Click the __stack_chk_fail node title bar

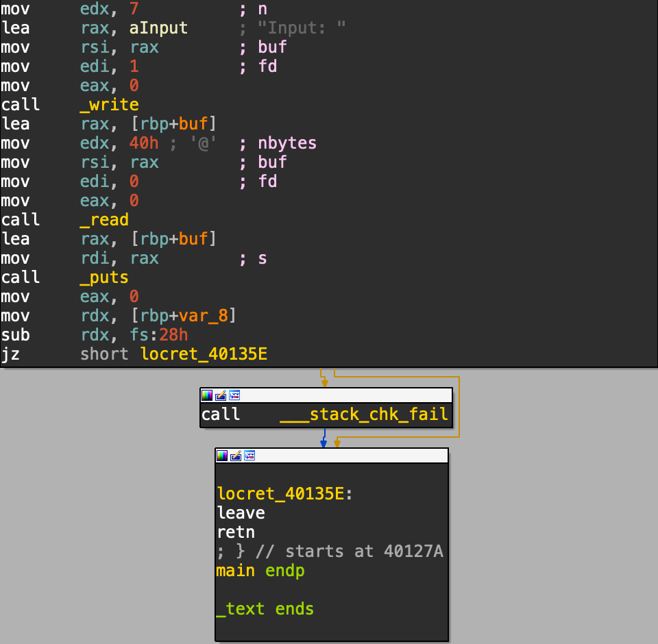(x=326, y=395)
